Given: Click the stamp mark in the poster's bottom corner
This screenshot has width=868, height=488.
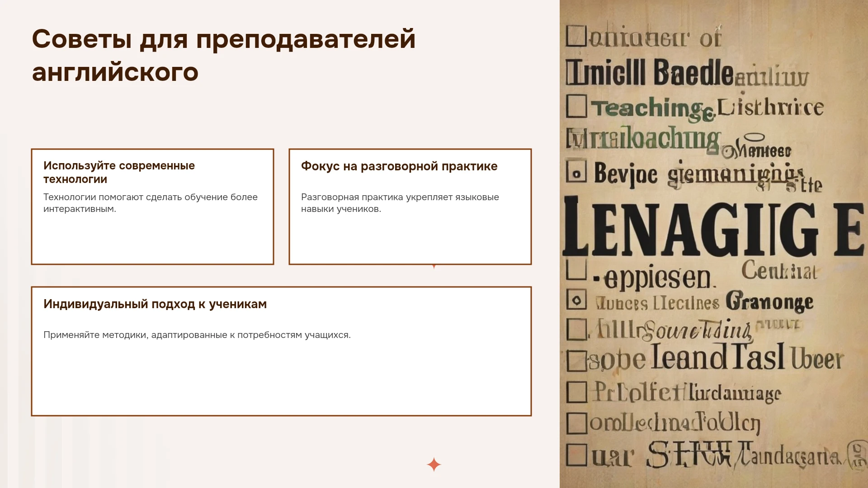Looking at the screenshot, I should [856, 455].
